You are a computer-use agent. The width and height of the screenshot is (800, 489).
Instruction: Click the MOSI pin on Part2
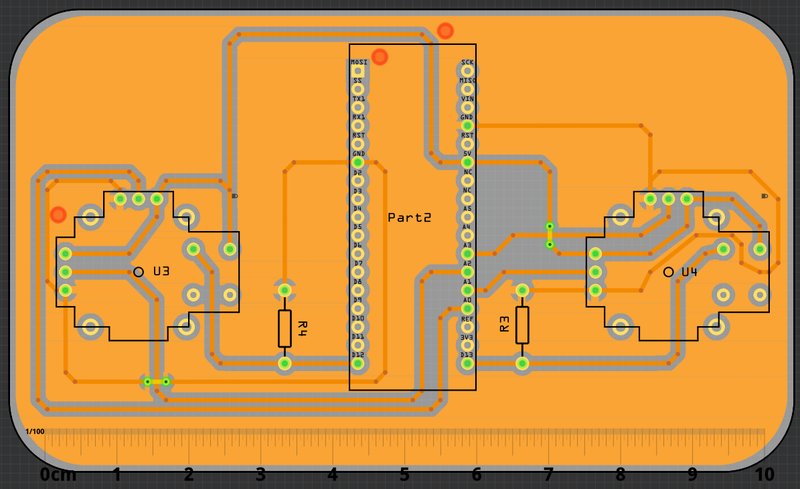[358, 71]
